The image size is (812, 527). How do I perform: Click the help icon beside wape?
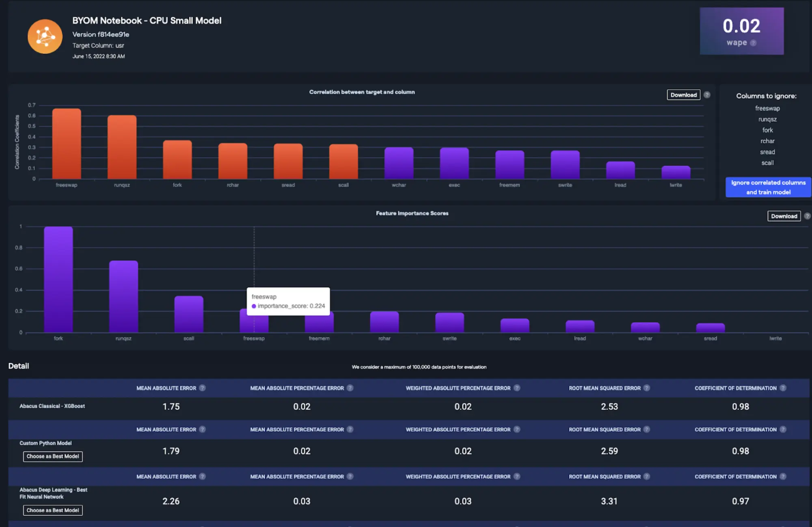[x=753, y=43]
